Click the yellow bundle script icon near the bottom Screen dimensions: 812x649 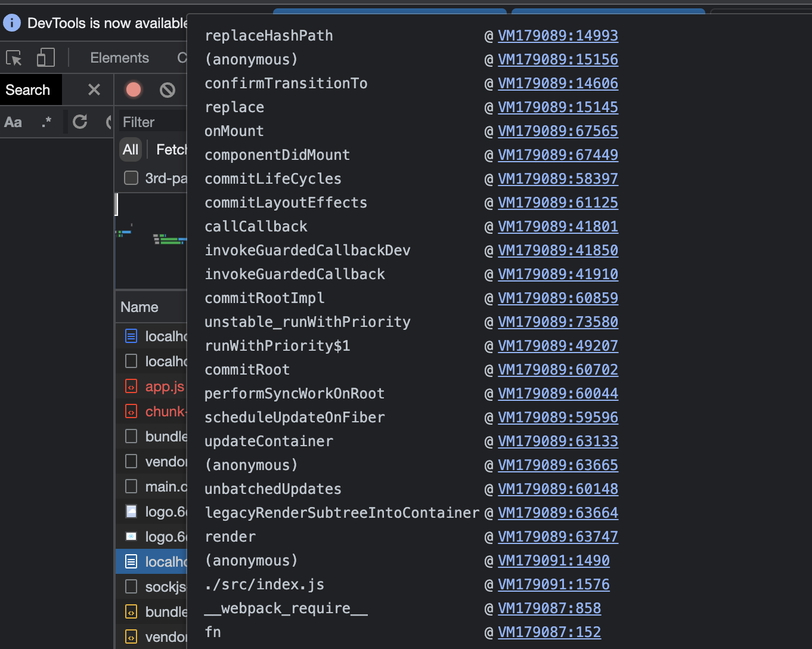click(131, 611)
